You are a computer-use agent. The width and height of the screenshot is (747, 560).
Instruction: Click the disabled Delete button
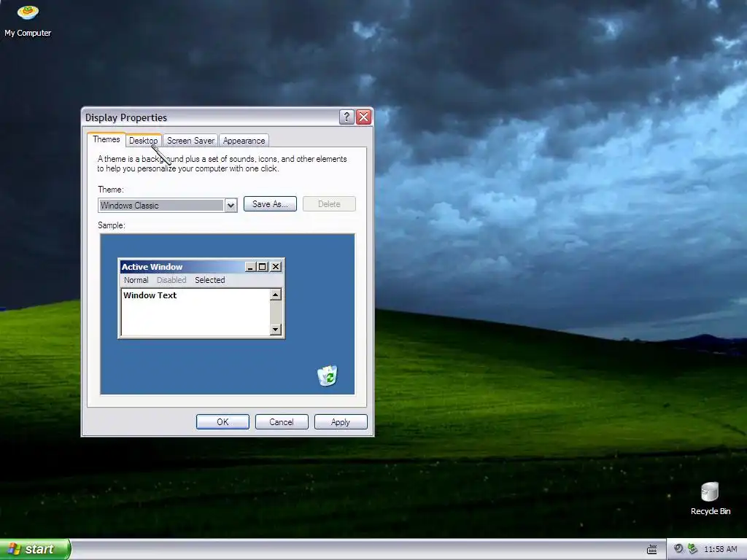point(329,204)
